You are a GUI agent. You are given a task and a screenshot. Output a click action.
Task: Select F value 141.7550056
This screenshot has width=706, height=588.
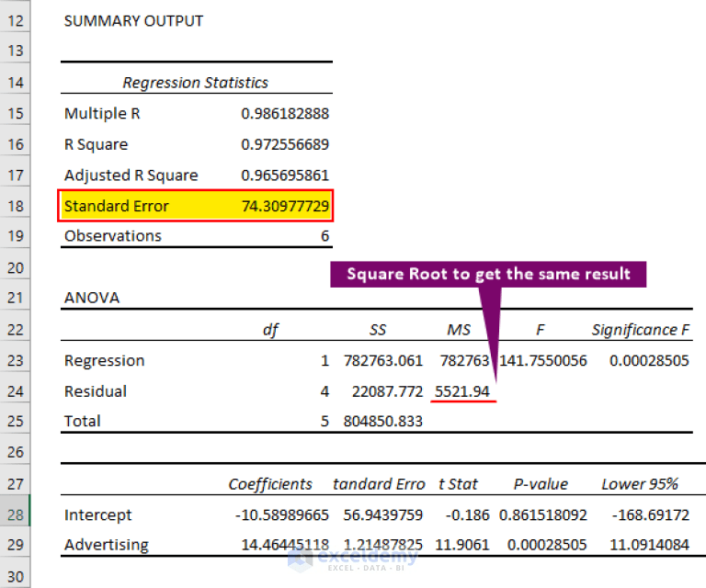click(x=543, y=361)
